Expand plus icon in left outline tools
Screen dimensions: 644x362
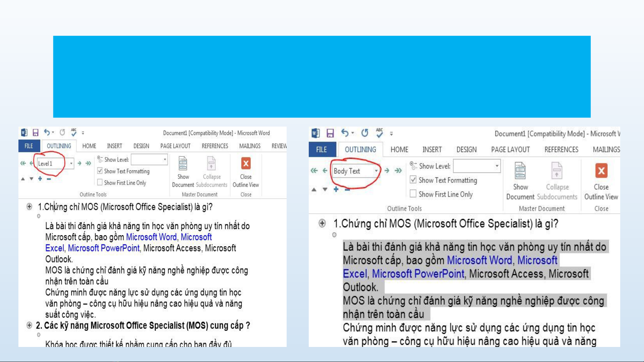tap(40, 179)
